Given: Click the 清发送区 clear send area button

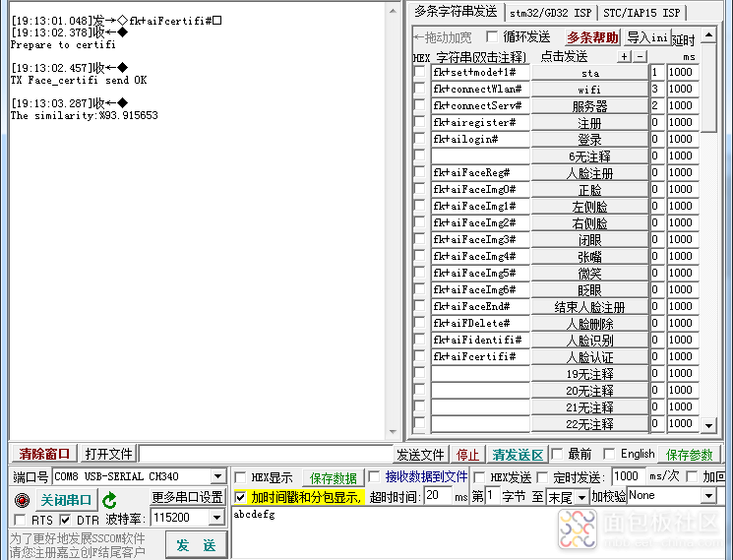Looking at the screenshot, I should coord(518,455).
